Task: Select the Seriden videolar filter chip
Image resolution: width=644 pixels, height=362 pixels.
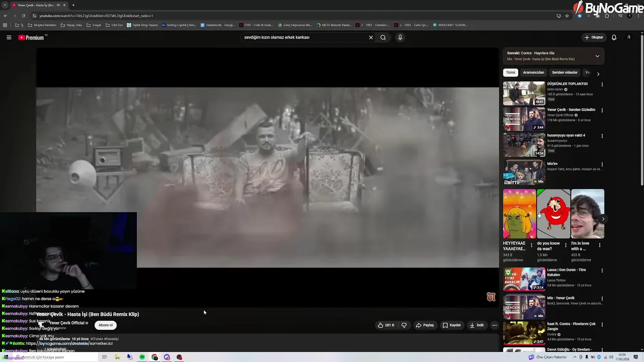Action: click(565, 72)
